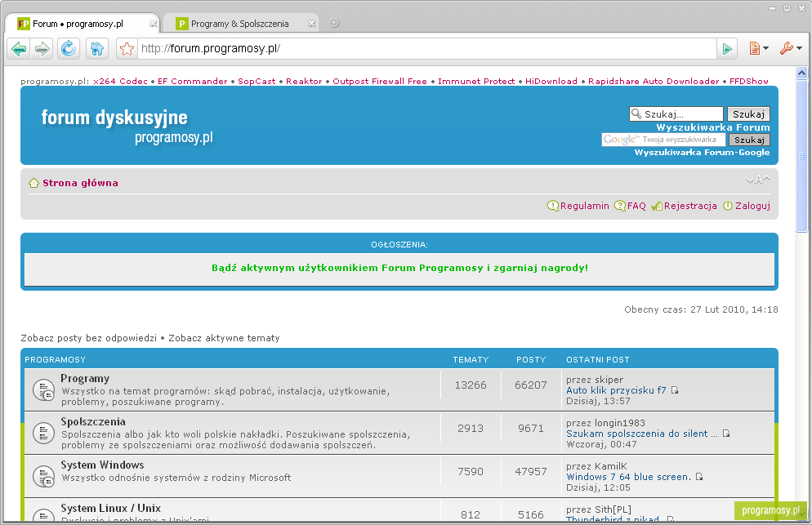Open Zobacz aktywne tematy
The width and height of the screenshot is (812, 525).
(224, 338)
